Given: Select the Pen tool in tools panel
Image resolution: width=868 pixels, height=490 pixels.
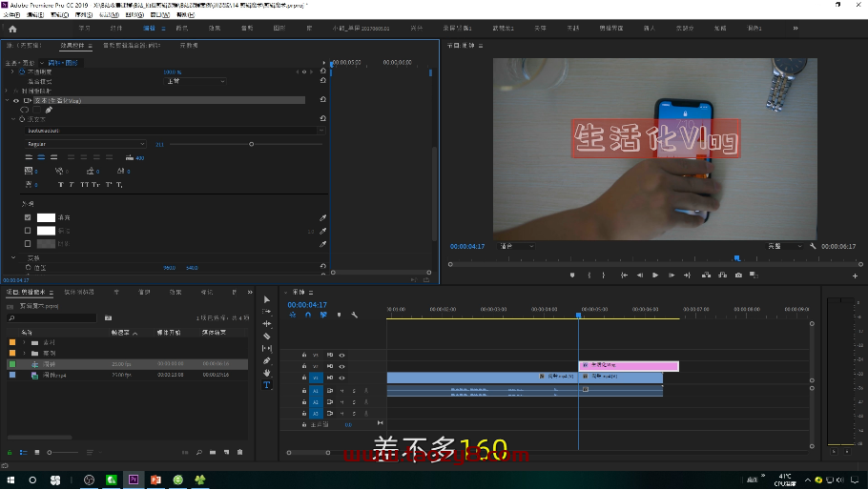Looking at the screenshot, I should point(267,360).
